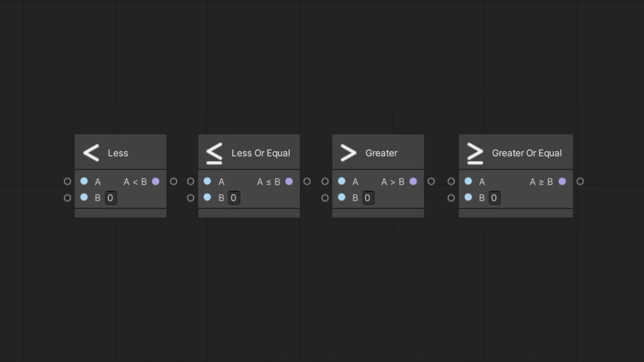Click the Greater Or Equal node icon
The image size is (644, 362).
[475, 153]
